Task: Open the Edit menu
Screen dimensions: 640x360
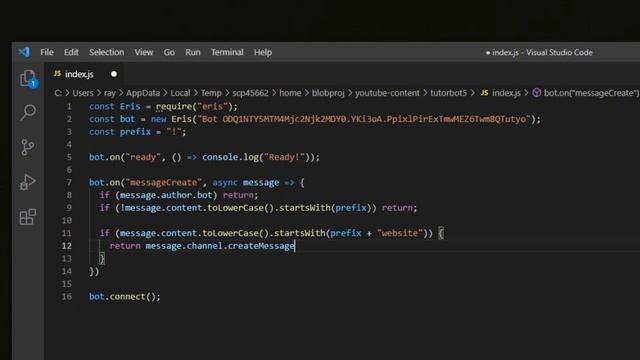Action: click(71, 52)
